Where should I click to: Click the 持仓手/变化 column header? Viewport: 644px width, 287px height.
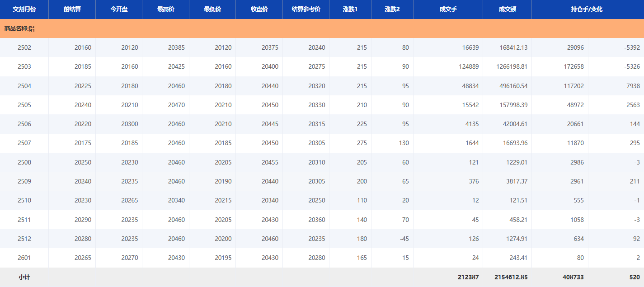coord(587,9)
